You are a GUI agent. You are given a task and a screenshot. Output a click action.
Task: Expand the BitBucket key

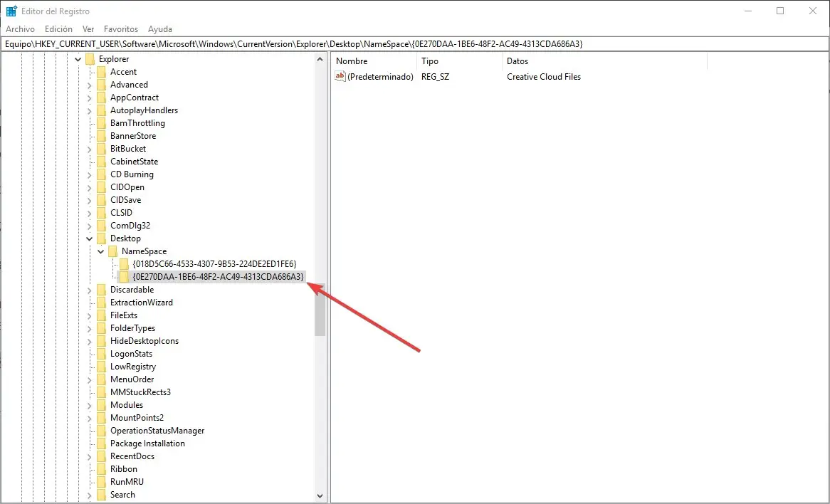click(x=90, y=149)
